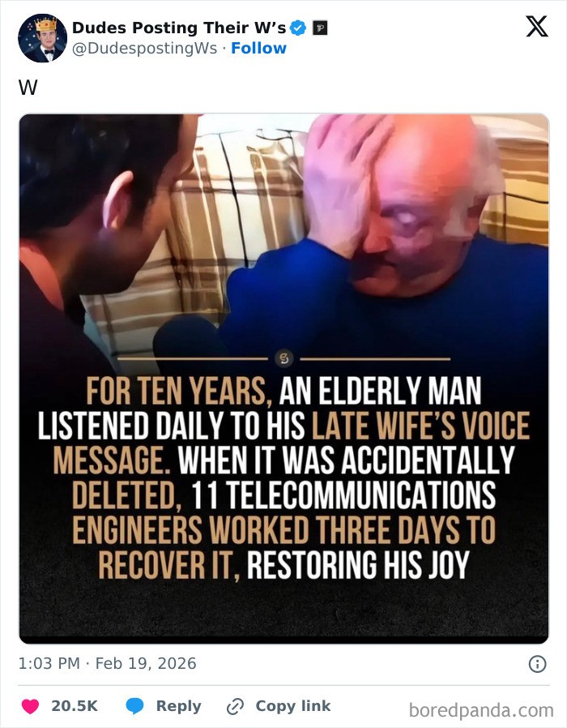Viewport: 567px width, 728px height.
Task: Click the chain link copy icon
Action: point(235,706)
